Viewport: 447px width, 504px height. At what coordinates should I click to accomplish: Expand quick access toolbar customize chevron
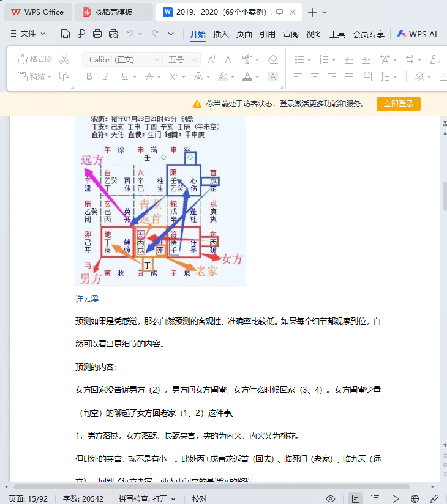(x=171, y=34)
